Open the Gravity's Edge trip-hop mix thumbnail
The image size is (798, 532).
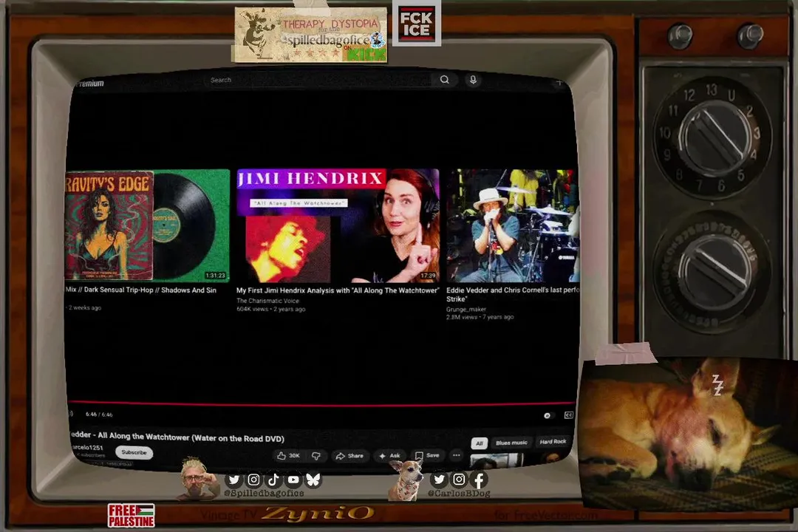(147, 225)
